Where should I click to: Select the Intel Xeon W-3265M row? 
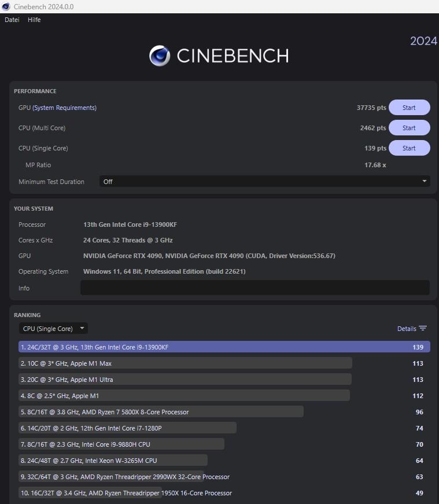224,460
